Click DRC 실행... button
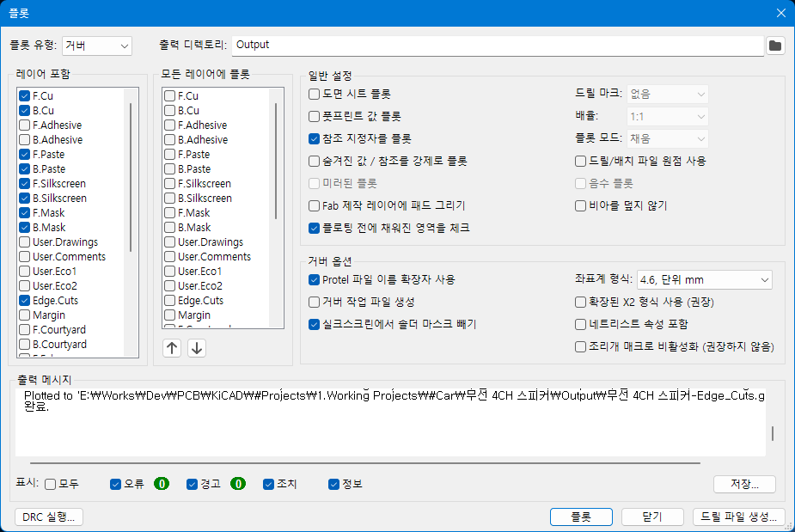The height and width of the screenshot is (532, 795). point(49,517)
